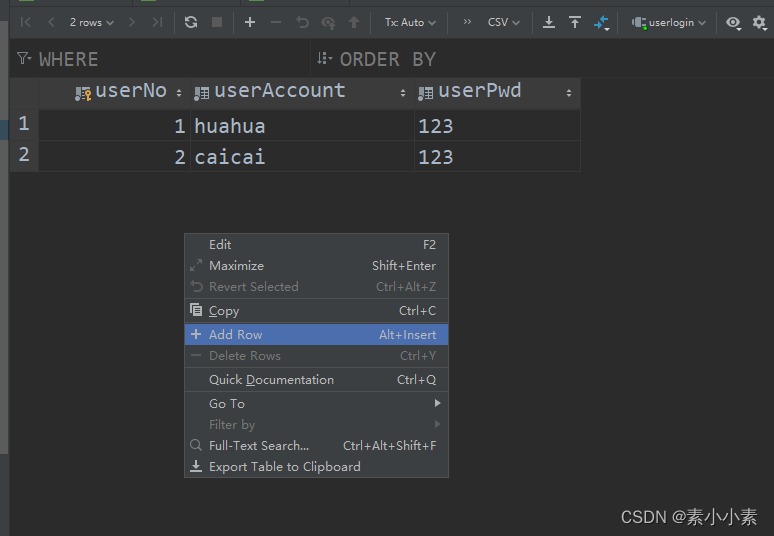
Task: Select the caicai cell
Action: point(302,156)
